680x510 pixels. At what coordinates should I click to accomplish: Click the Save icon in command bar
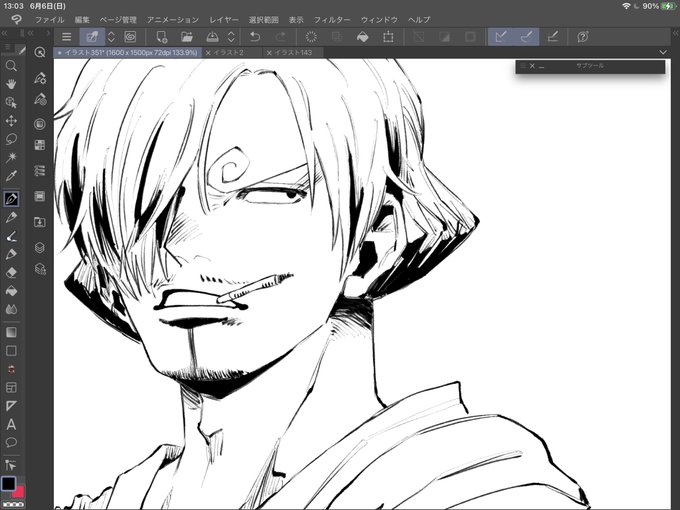click(212, 37)
